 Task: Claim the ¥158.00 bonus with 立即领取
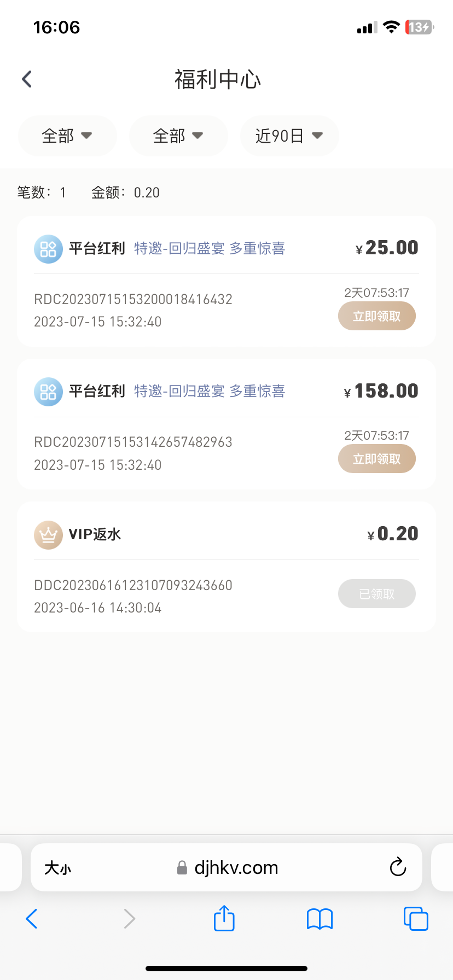tap(376, 459)
